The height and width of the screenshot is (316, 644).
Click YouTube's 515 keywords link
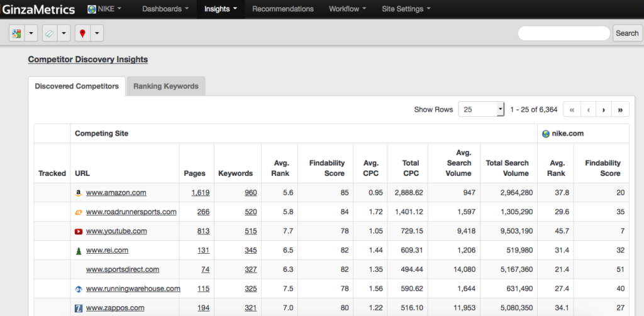point(250,231)
